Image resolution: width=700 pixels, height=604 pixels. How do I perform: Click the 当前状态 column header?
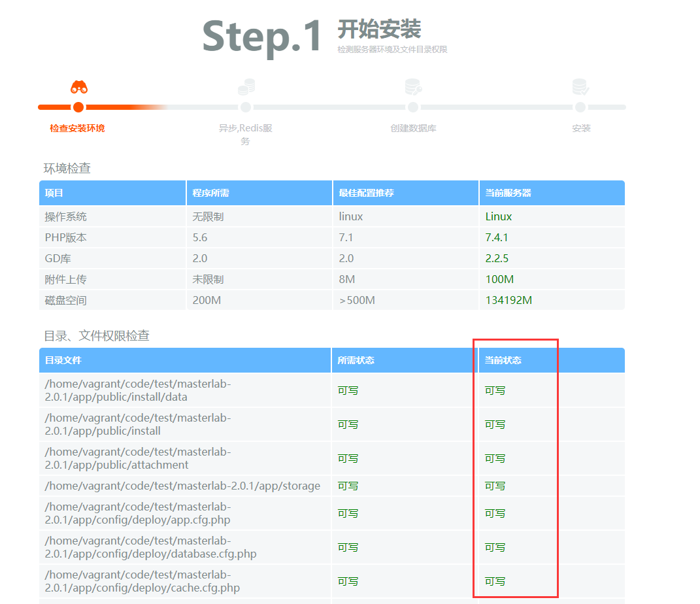point(552,360)
